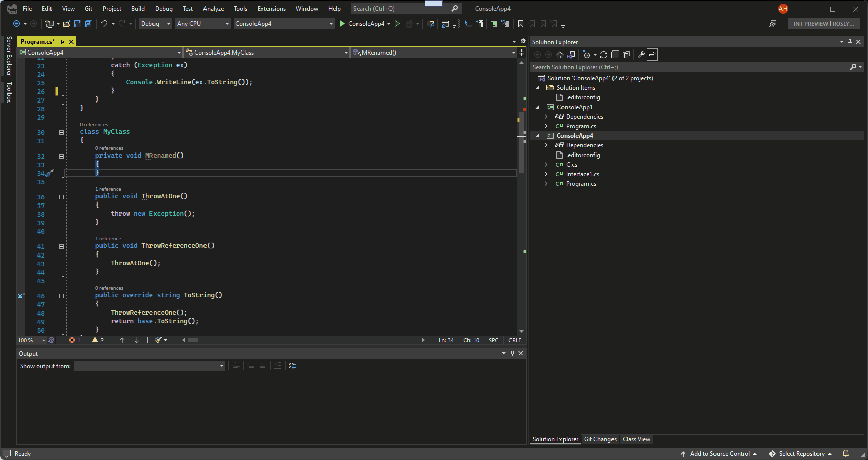Viewport: 868px width, 460px height.
Task: Click Start Without Debugging hollow play icon
Action: [x=397, y=24]
